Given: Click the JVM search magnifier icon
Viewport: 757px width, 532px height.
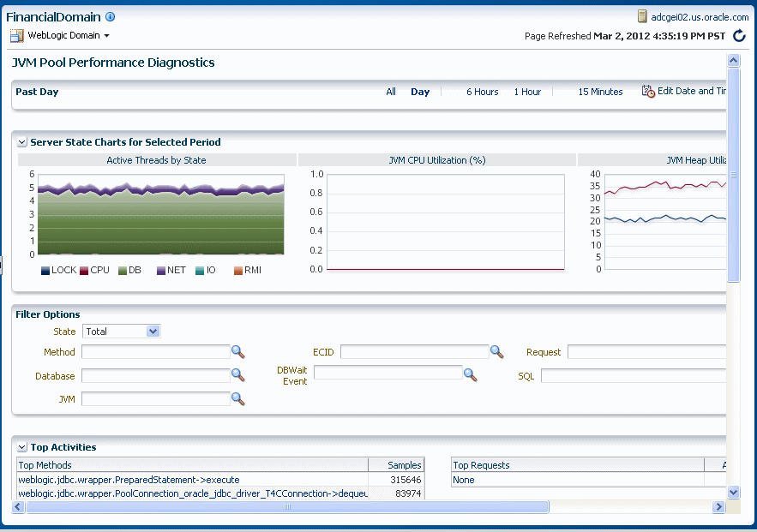Looking at the screenshot, I should [x=238, y=399].
